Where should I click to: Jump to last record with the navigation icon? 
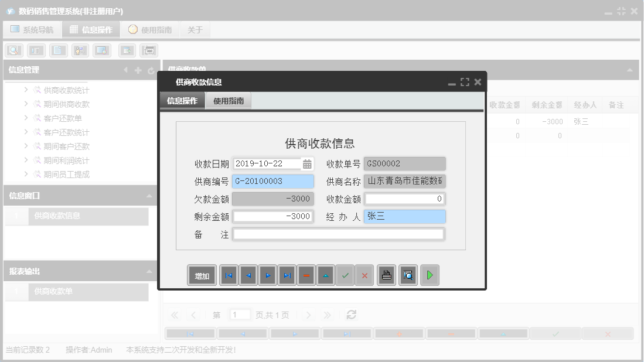287,275
